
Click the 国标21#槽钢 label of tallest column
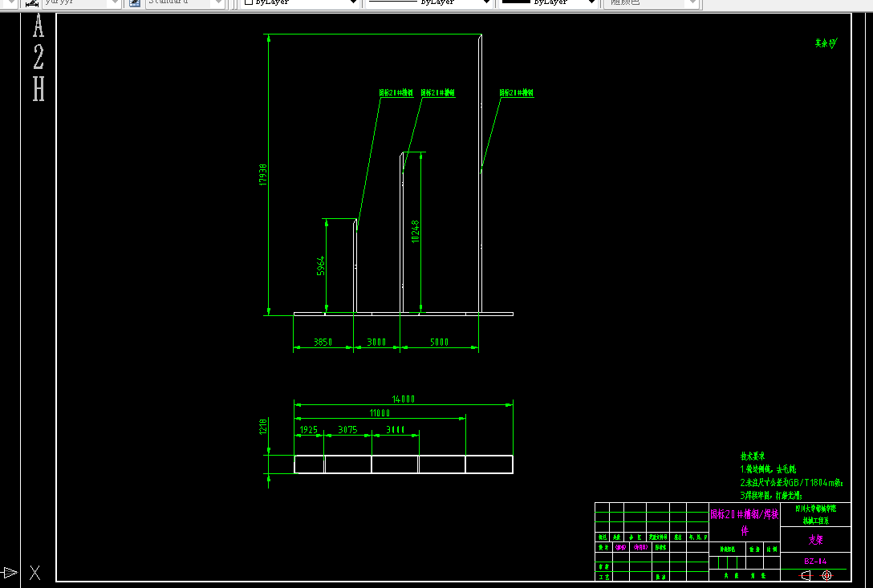coord(517,93)
